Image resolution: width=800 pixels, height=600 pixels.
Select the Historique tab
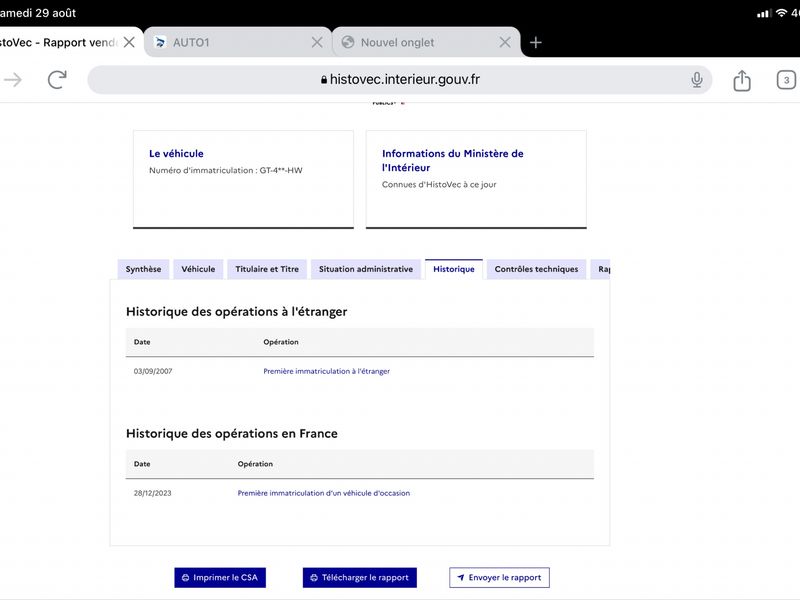pos(454,269)
